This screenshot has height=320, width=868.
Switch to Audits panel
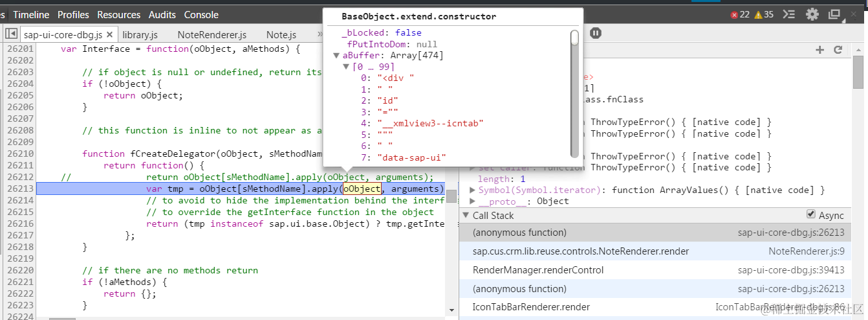162,14
